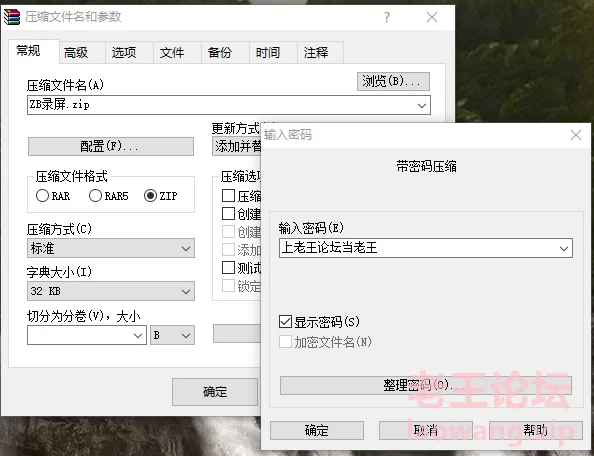Select the RAR format radio button
The height and width of the screenshot is (456, 594).
coord(42,196)
